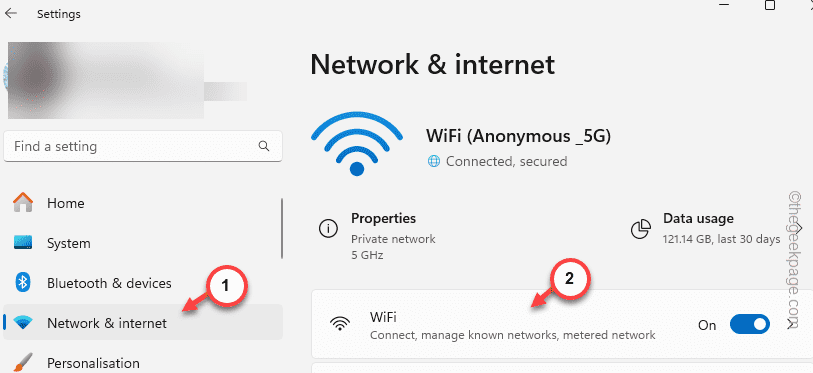The image size is (813, 373).
Task: Open the WiFi connect and manage row
Action: [562, 325]
